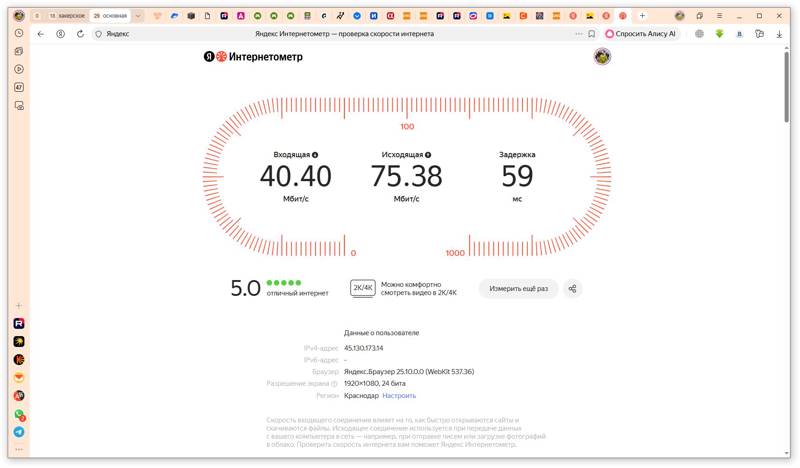Open the Настроить region link
The image size is (800, 468).
399,396
